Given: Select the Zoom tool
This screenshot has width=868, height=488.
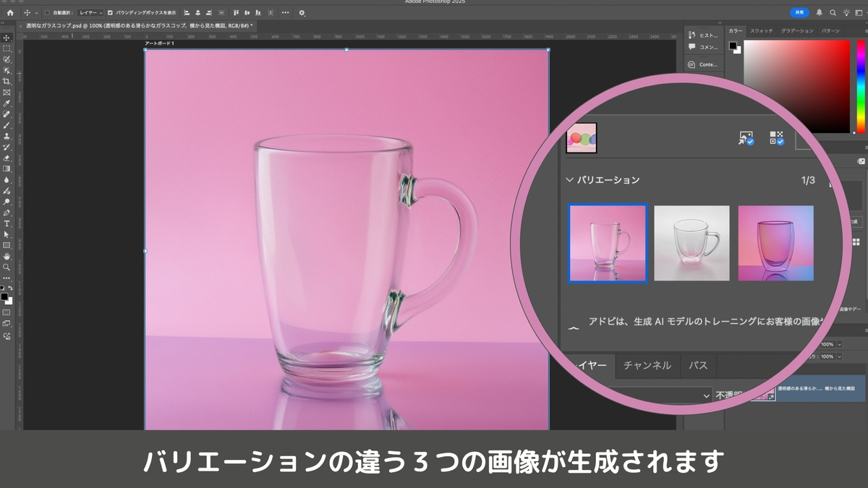Looking at the screenshot, I should tap(7, 267).
